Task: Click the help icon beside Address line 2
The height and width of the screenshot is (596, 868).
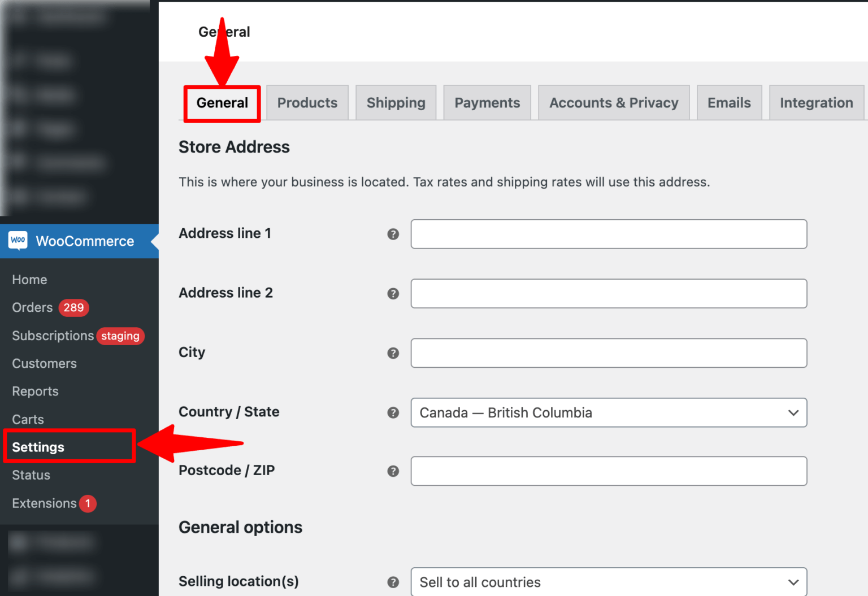Action: coord(393,293)
